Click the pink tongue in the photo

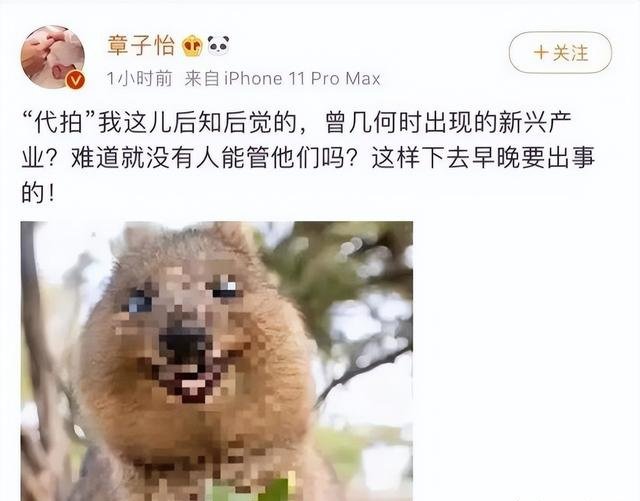point(193,384)
